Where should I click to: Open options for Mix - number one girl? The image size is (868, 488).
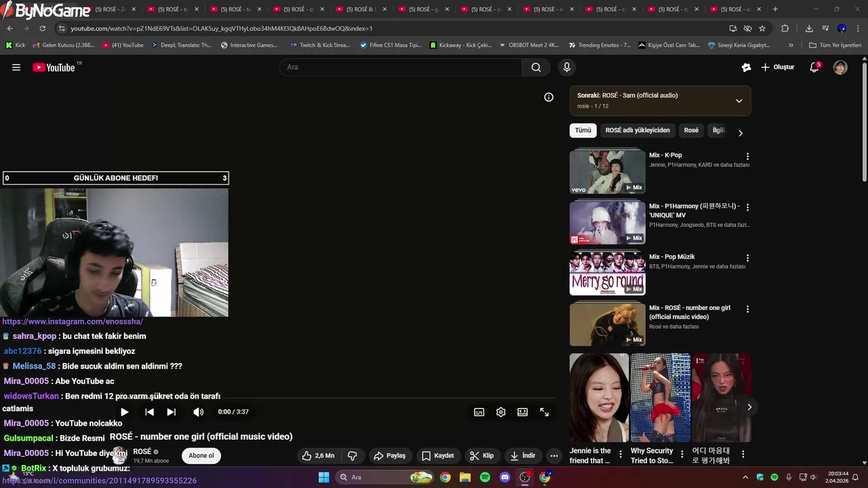tap(747, 309)
